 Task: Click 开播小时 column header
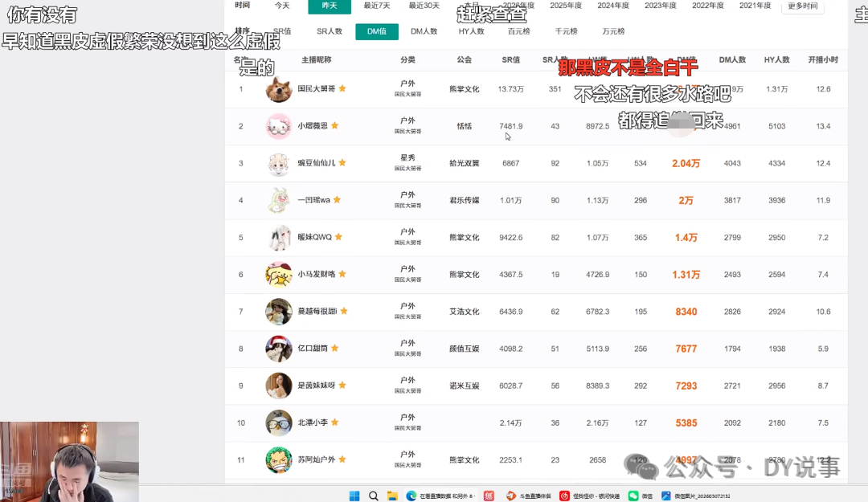coord(823,59)
